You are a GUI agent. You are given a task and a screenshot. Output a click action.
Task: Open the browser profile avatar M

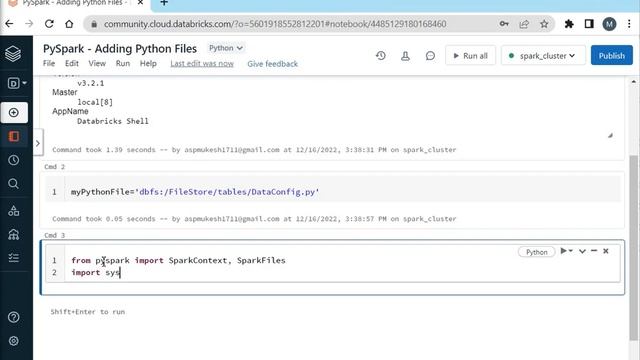(609, 24)
